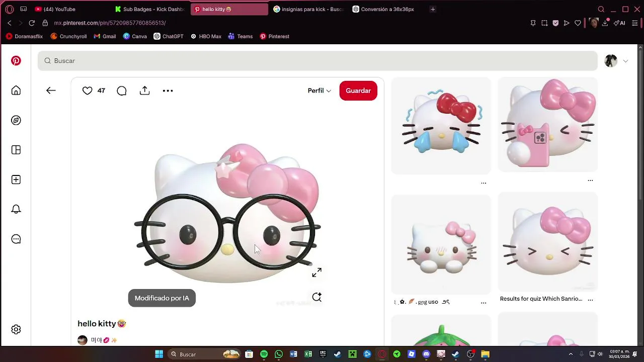
Task: Switch to 'insignias para kick' Google tab
Action: point(308,9)
